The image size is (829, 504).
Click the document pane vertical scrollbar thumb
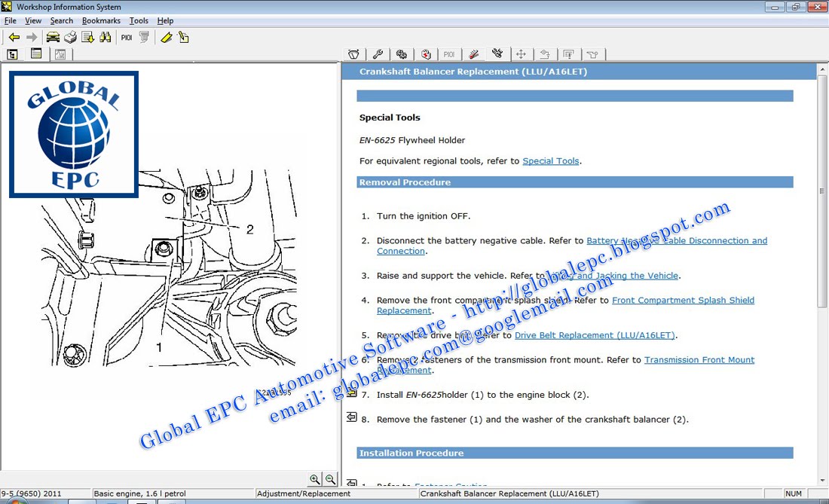click(821, 191)
